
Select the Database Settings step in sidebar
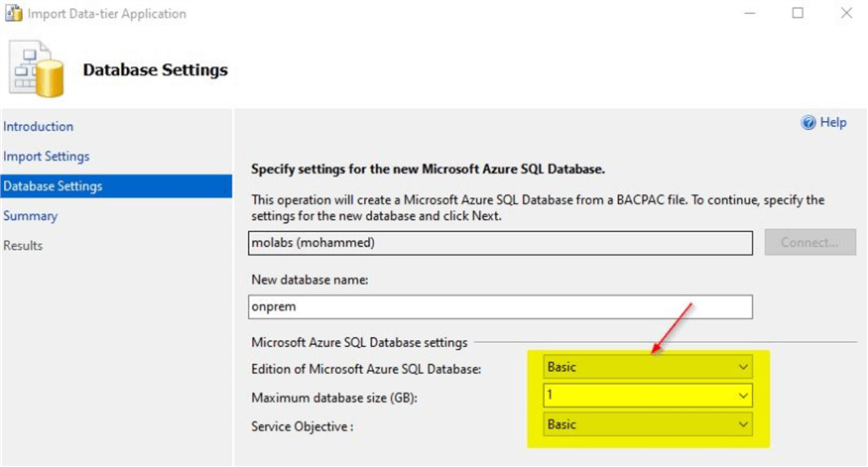click(53, 186)
